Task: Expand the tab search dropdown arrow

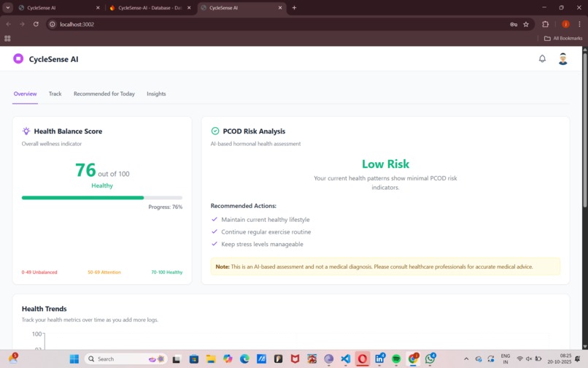Action: pyautogui.click(x=8, y=7)
